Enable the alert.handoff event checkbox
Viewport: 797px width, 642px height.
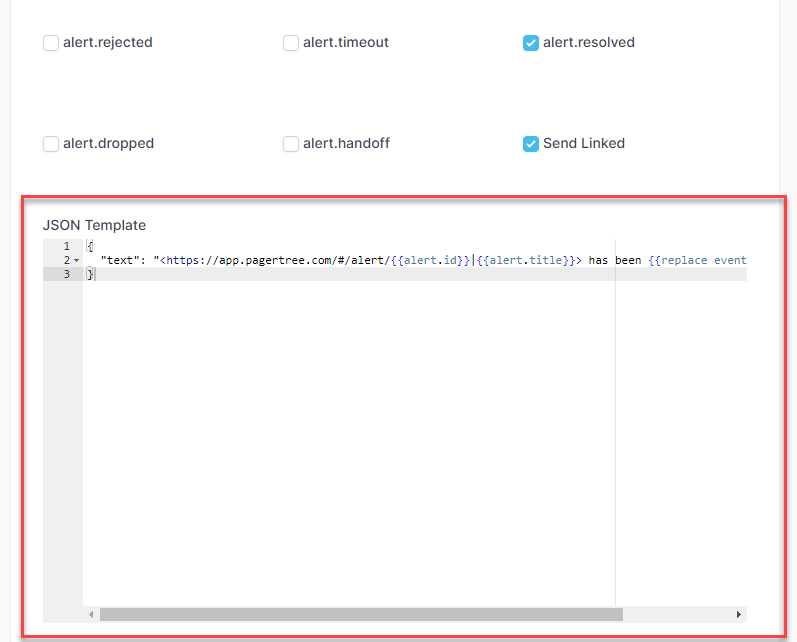point(291,144)
